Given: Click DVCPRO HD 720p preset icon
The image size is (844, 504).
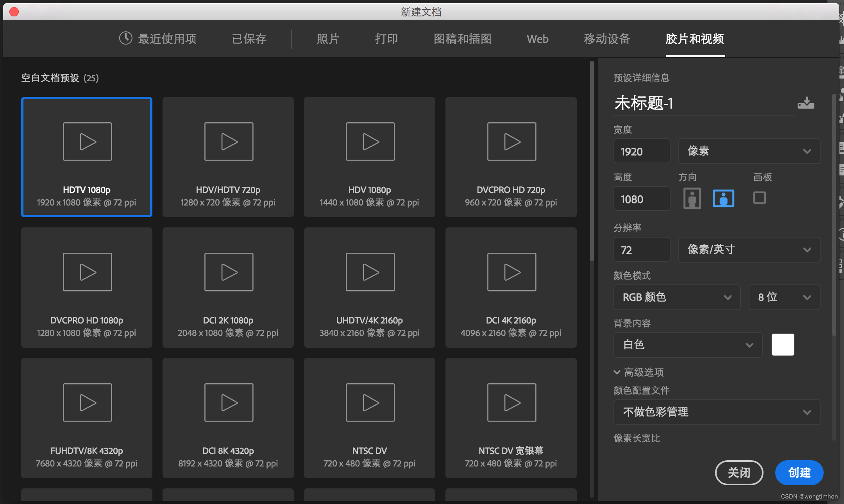Looking at the screenshot, I should pyautogui.click(x=511, y=141).
